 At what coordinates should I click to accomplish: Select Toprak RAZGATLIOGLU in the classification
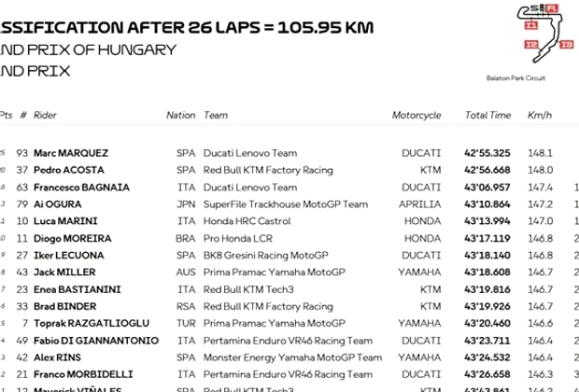92,323
